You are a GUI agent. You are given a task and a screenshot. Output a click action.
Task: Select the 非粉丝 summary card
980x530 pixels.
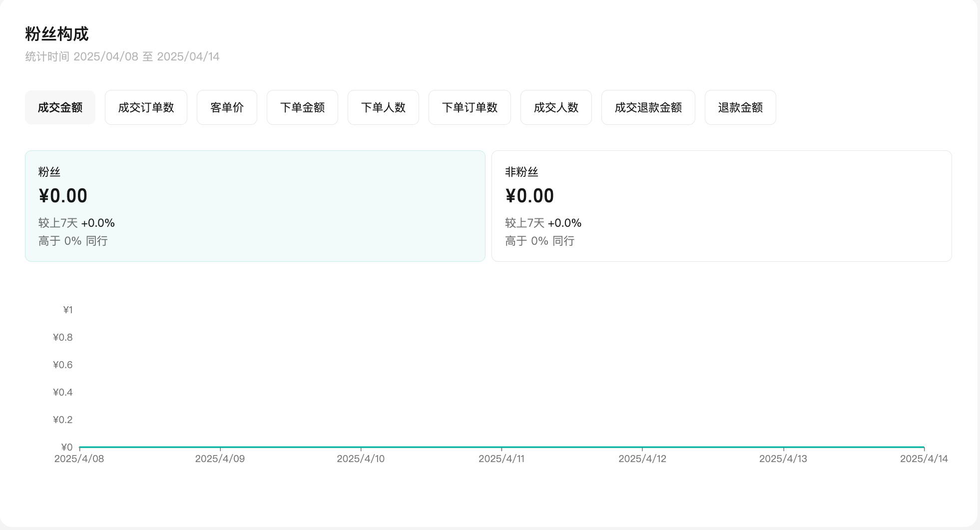(721, 206)
